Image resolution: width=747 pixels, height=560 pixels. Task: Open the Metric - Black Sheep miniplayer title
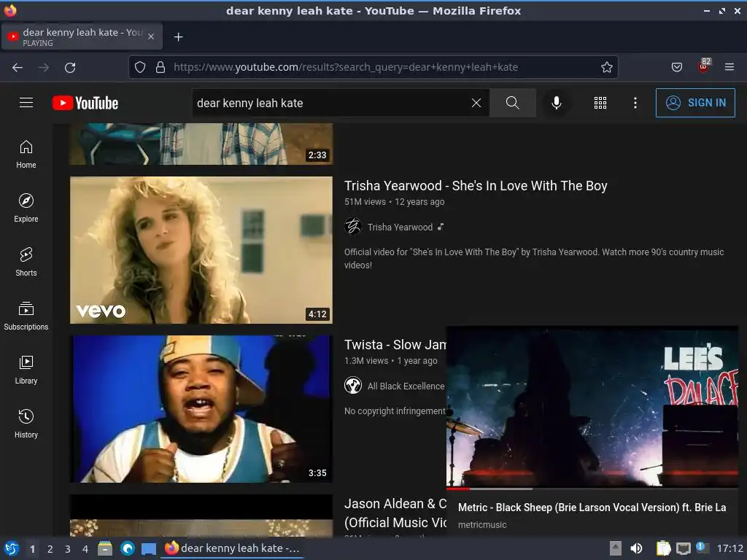(x=592, y=507)
